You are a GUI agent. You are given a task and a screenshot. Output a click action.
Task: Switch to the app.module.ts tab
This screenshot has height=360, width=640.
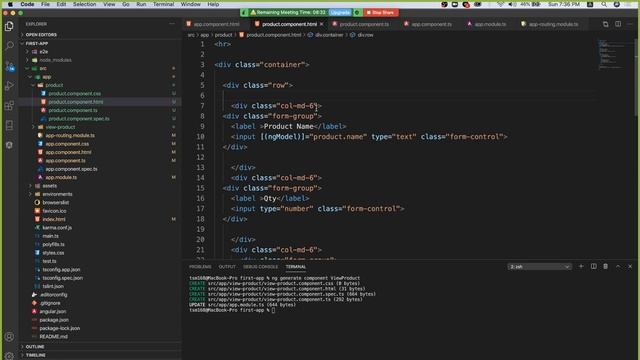[490, 24]
